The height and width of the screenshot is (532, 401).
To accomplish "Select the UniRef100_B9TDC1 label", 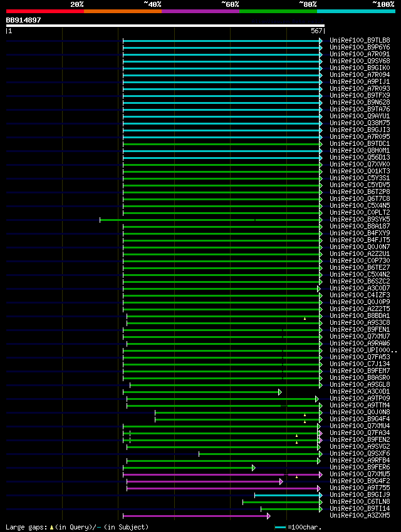I will click(360, 143).
